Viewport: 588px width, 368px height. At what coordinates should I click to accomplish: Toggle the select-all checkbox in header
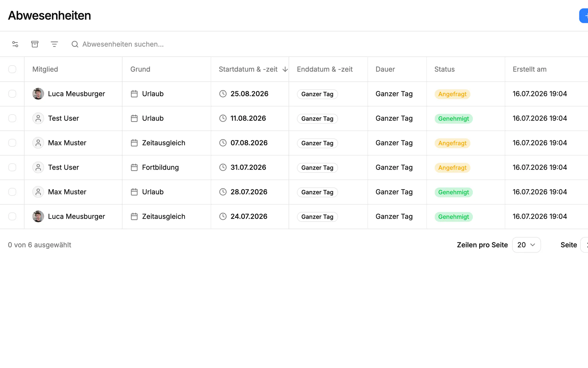[12, 69]
